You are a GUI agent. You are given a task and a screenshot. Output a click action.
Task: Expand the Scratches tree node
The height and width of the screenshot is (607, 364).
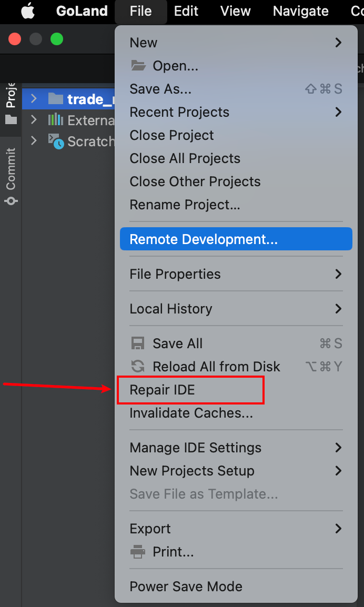coord(34,141)
